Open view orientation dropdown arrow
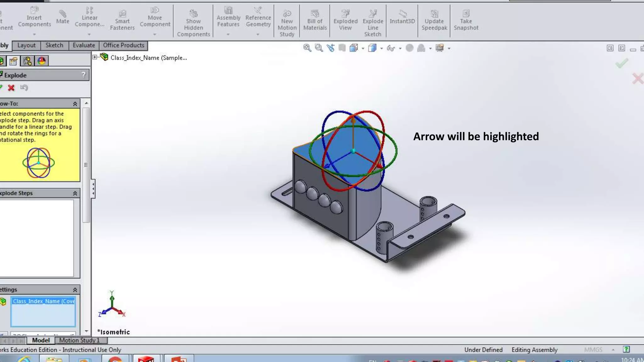 coord(363,48)
